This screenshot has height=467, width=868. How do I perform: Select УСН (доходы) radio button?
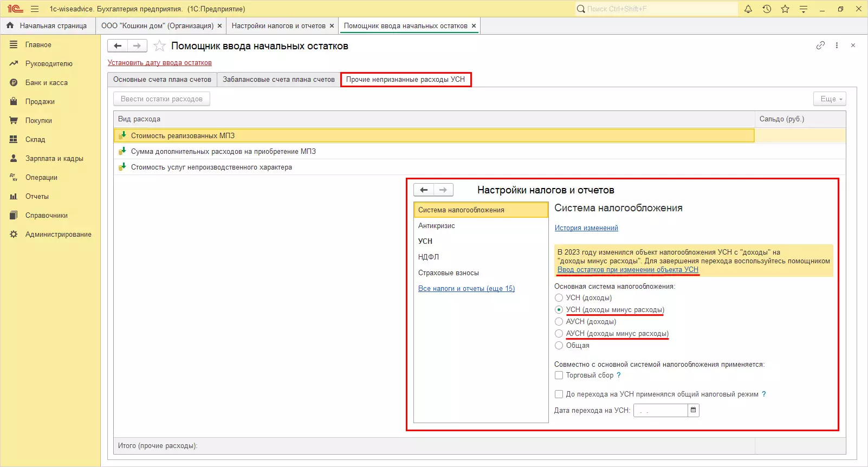559,297
